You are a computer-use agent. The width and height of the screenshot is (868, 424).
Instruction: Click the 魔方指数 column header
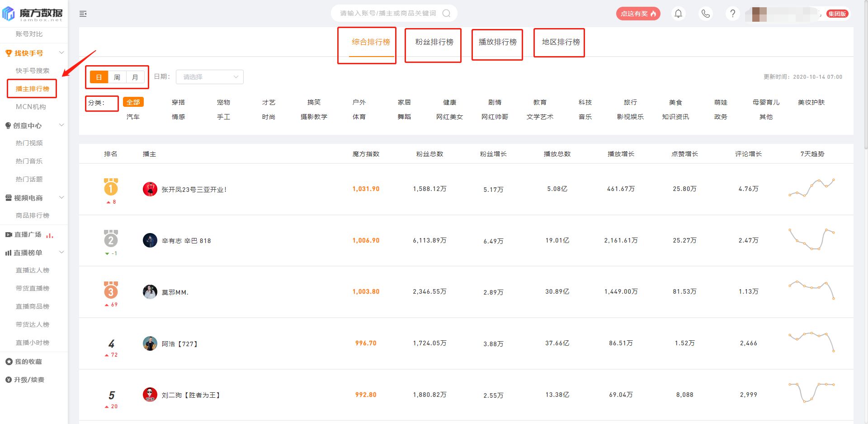click(x=366, y=154)
